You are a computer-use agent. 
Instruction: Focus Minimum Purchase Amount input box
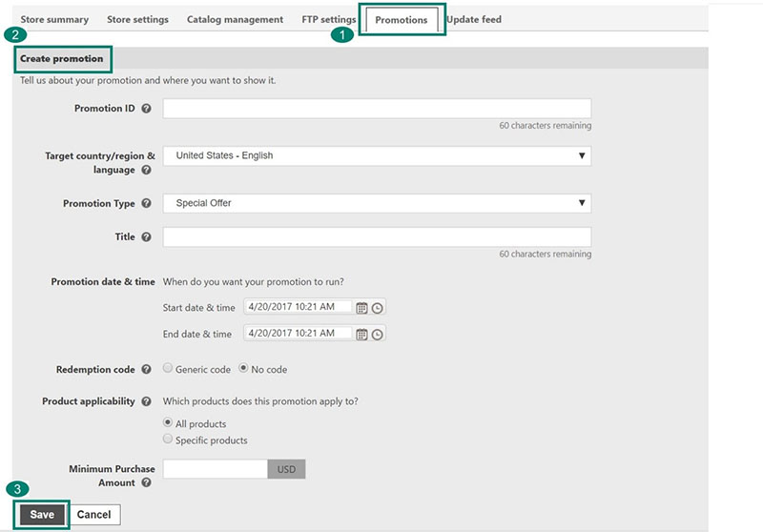(216, 469)
